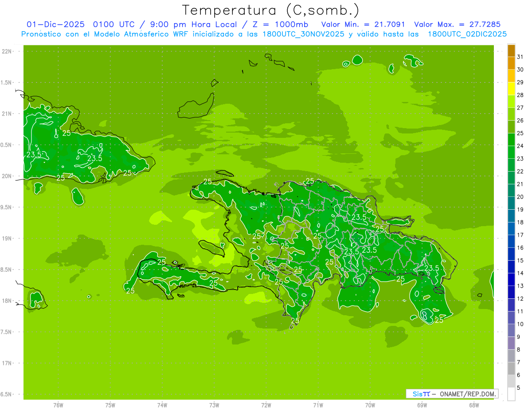Pick the color scale segment between 9 and 10
532x411 pixels.
511,330
